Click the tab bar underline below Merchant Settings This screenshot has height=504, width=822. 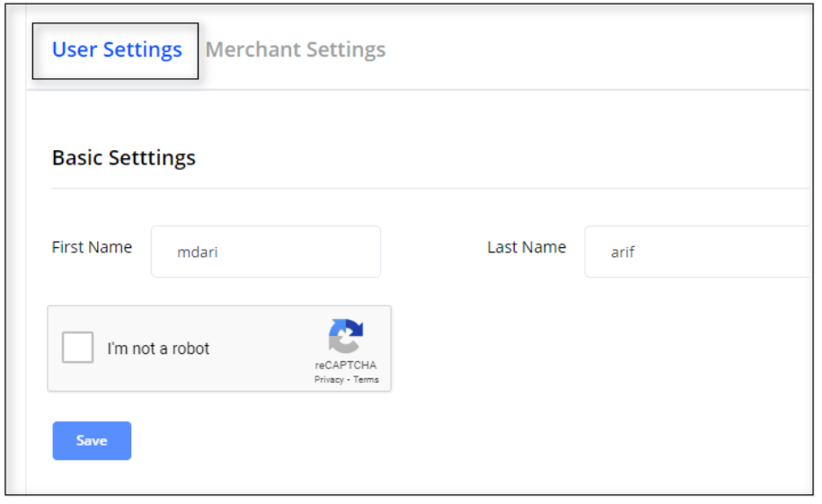point(296,90)
